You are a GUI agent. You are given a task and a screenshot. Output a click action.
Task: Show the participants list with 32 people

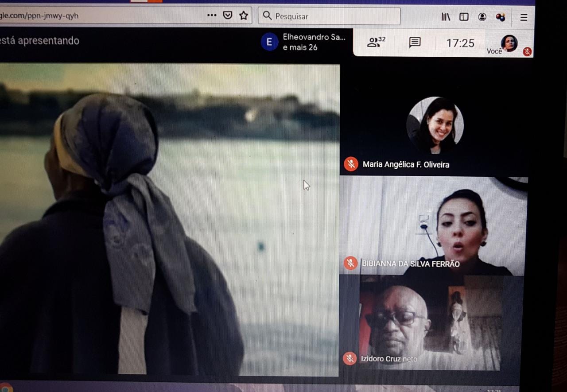point(376,42)
